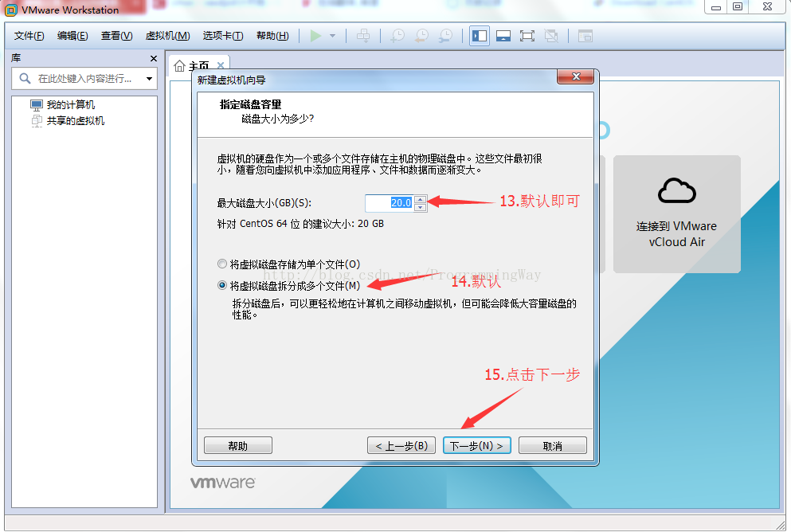Viewport: 791px width, 532px height.
Task: Open the 文件(F) menu
Action: 29,36
